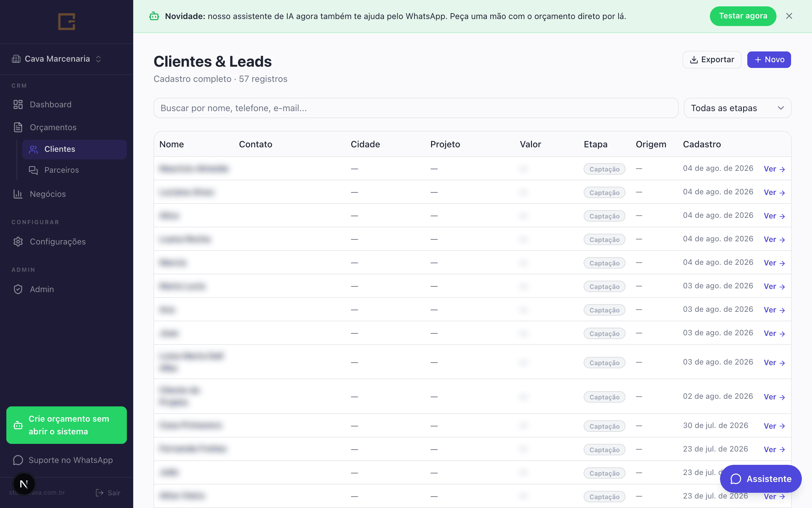Open the Configurações gear icon
Screen dimensions: 812x508
pos(18,242)
